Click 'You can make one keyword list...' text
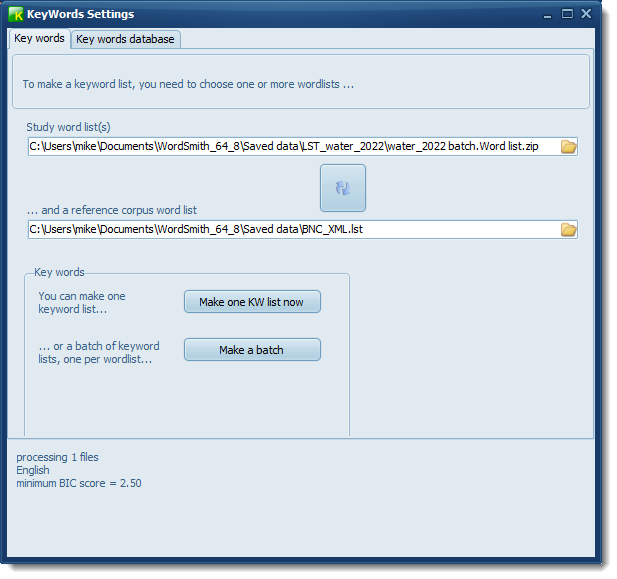Viewport: 617px width, 579px height. coord(82,303)
